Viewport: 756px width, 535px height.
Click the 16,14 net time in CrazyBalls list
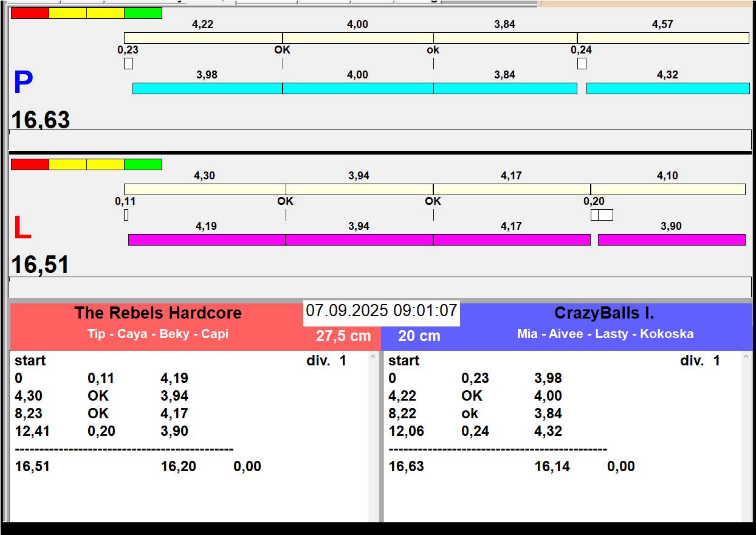point(552,466)
